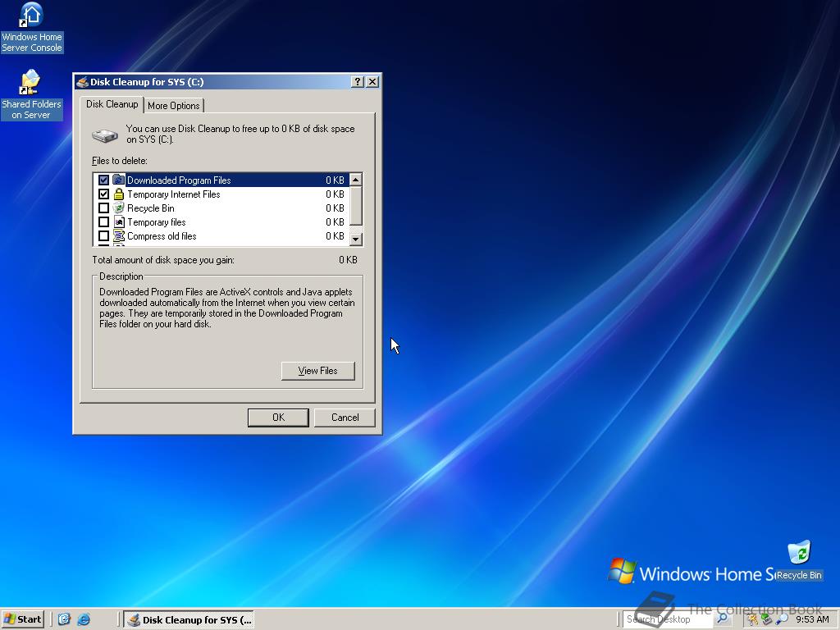Click the 0 KB total disk space value
Viewport: 840px width, 630px height.
(348, 260)
